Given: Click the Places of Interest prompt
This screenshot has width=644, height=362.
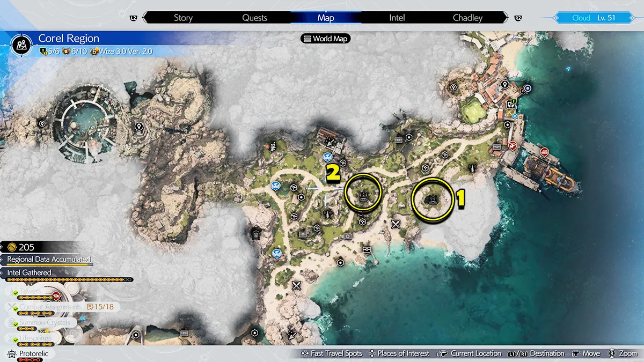Looking at the screenshot, I should tap(400, 353).
